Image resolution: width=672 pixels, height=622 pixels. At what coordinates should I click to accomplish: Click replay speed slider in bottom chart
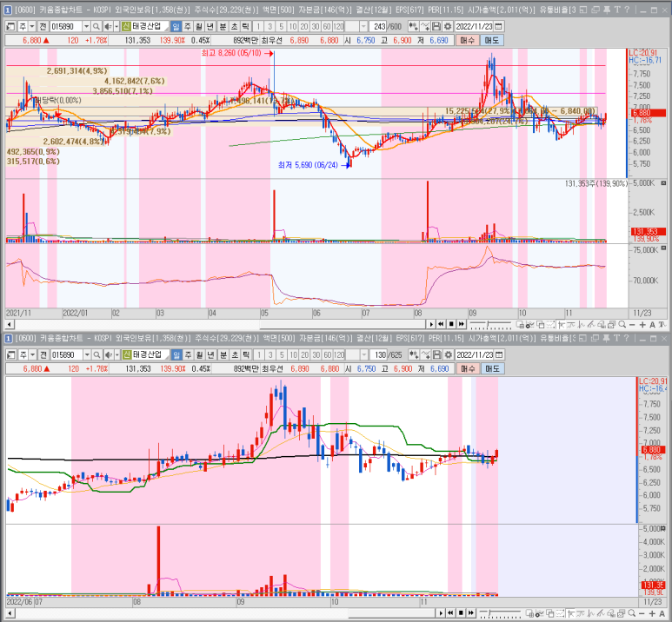[x=500, y=613]
